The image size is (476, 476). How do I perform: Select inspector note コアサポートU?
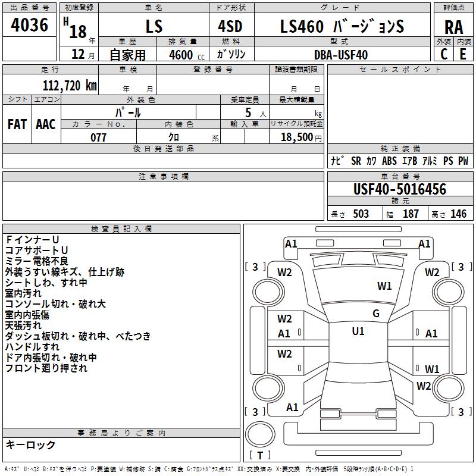36,250
